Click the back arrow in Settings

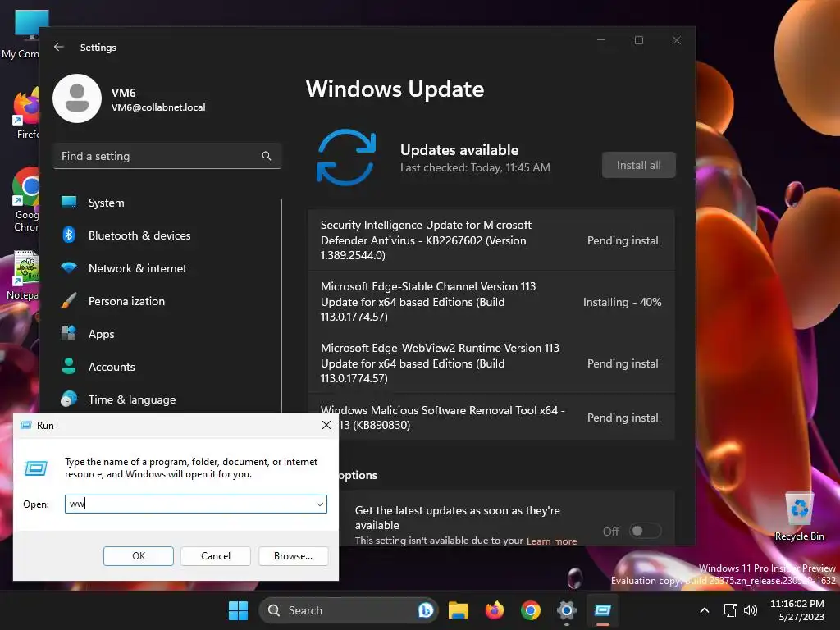tap(59, 47)
